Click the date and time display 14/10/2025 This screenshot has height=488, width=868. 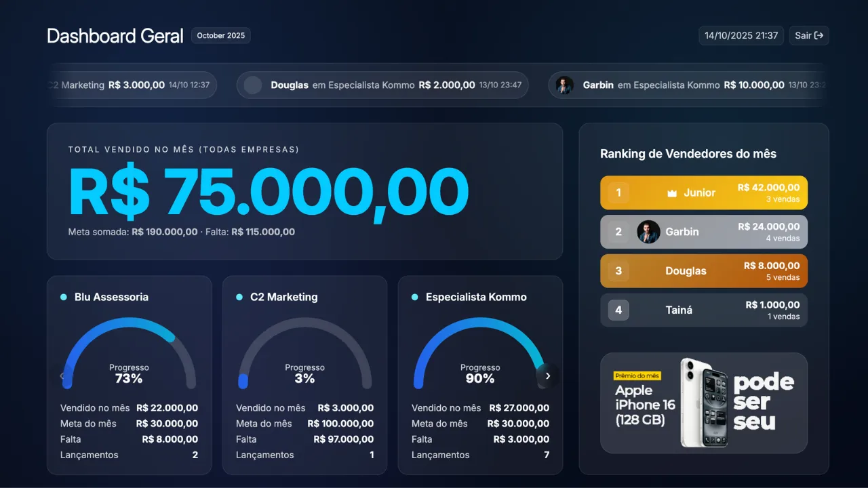[x=741, y=36]
